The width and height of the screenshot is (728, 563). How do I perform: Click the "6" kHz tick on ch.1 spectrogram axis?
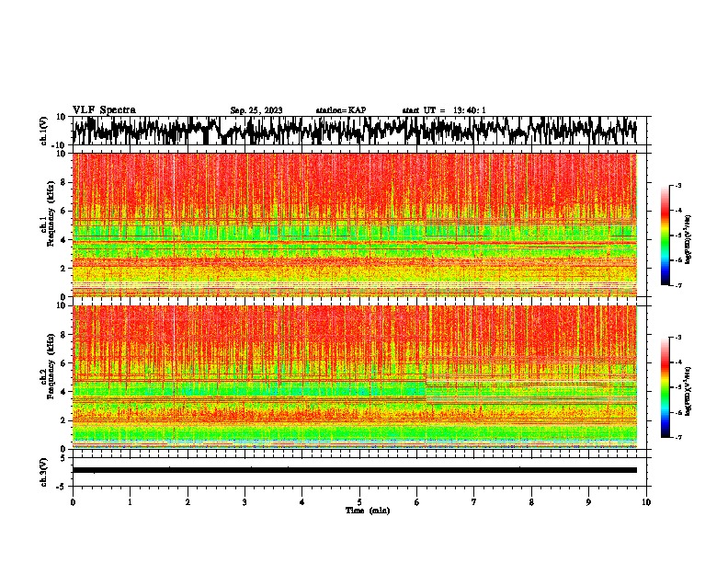coord(64,212)
